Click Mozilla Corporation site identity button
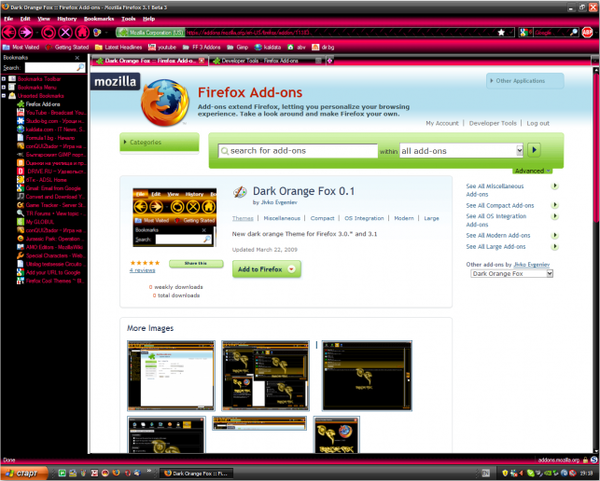Image resolution: width=600 pixels, height=481 pixels. coord(150,33)
